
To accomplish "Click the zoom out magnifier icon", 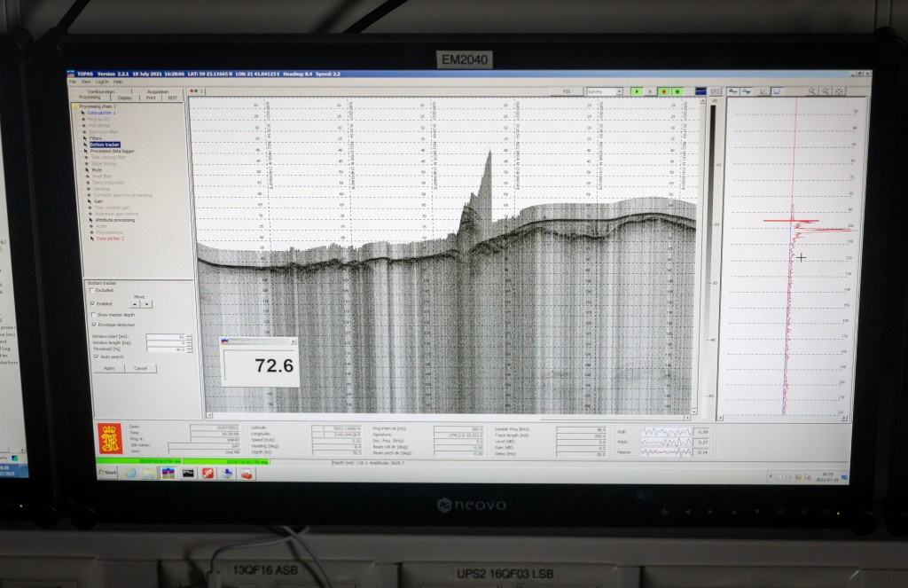I will click(x=826, y=91).
